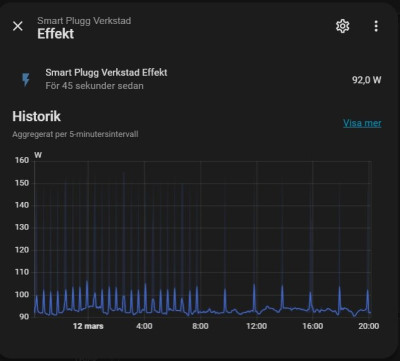
Task: Click the 'Historik' heading
Action: click(36, 116)
